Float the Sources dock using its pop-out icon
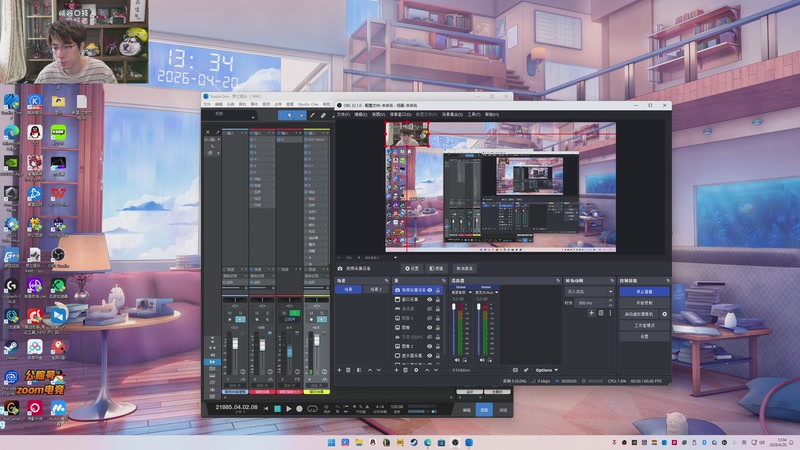This screenshot has width=800, height=450. [x=443, y=281]
